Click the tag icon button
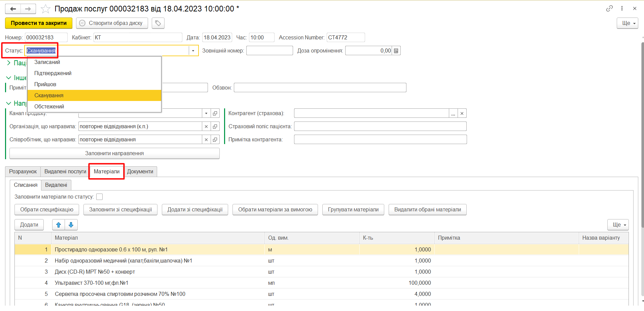Screen dimensions: 644x311 coord(158,23)
